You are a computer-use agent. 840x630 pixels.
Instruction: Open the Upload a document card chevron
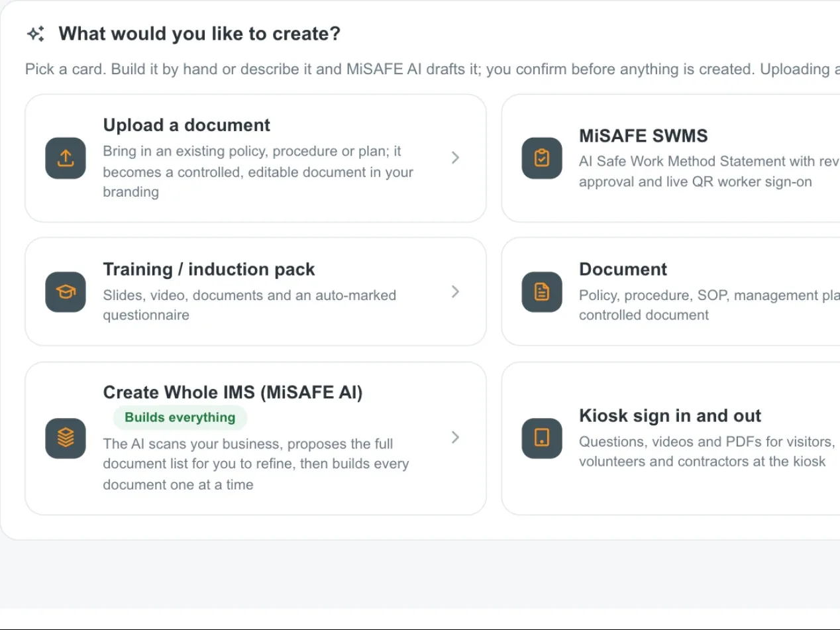(x=455, y=158)
